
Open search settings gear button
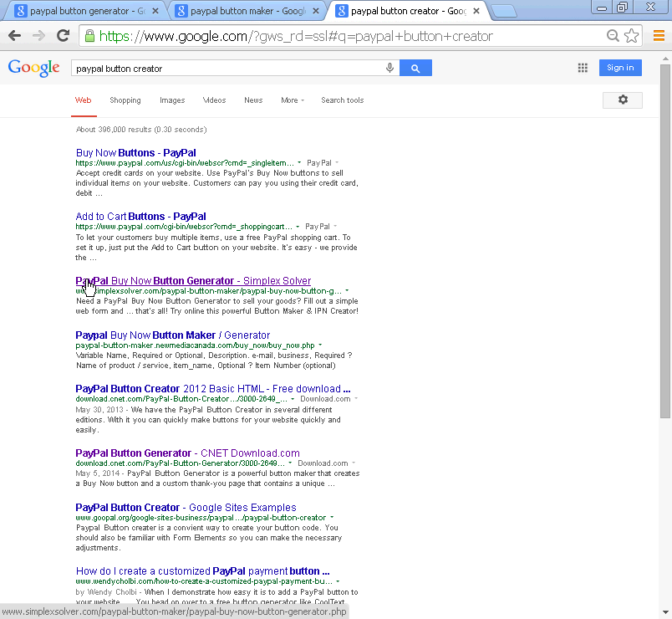(x=623, y=100)
